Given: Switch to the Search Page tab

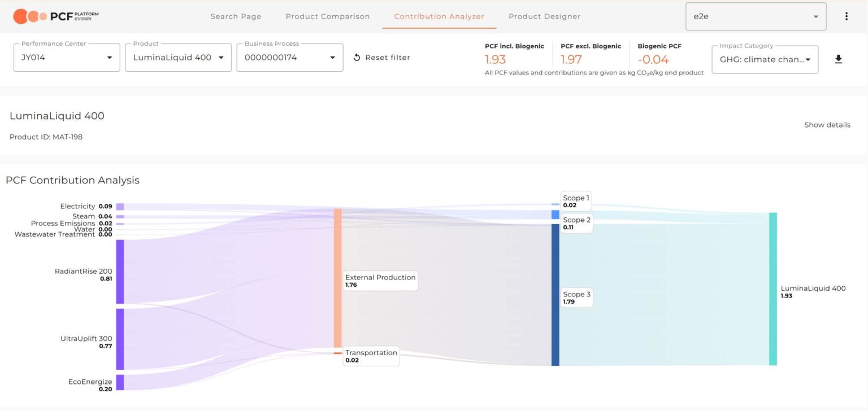Looking at the screenshot, I should tap(236, 16).
